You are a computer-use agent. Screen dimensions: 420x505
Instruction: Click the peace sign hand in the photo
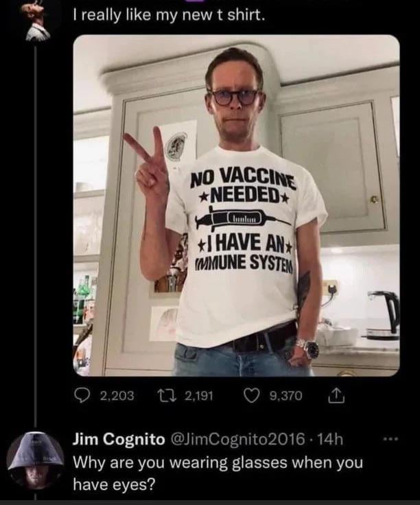click(147, 159)
